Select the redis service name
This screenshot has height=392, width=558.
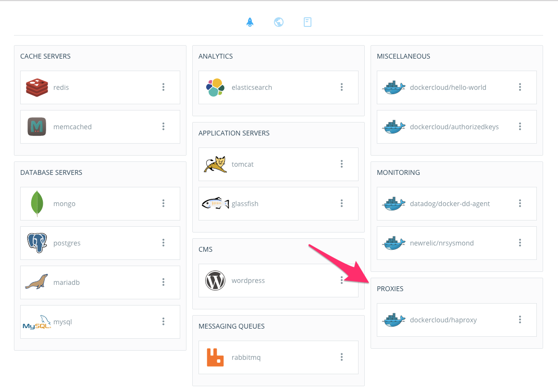61,87
